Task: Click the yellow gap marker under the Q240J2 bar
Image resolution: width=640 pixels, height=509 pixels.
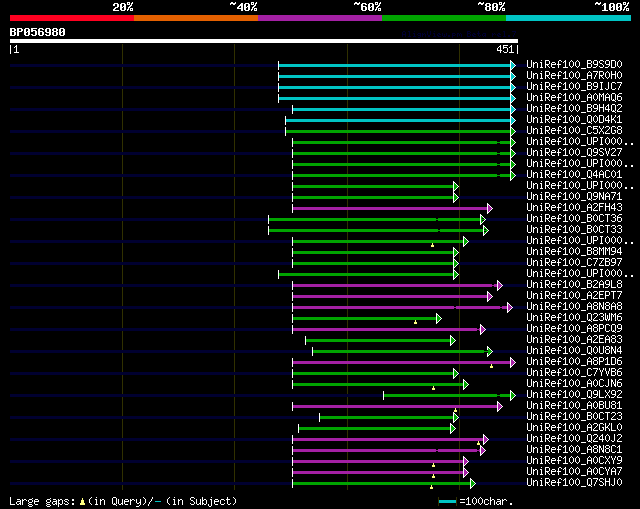Action: click(x=478, y=443)
